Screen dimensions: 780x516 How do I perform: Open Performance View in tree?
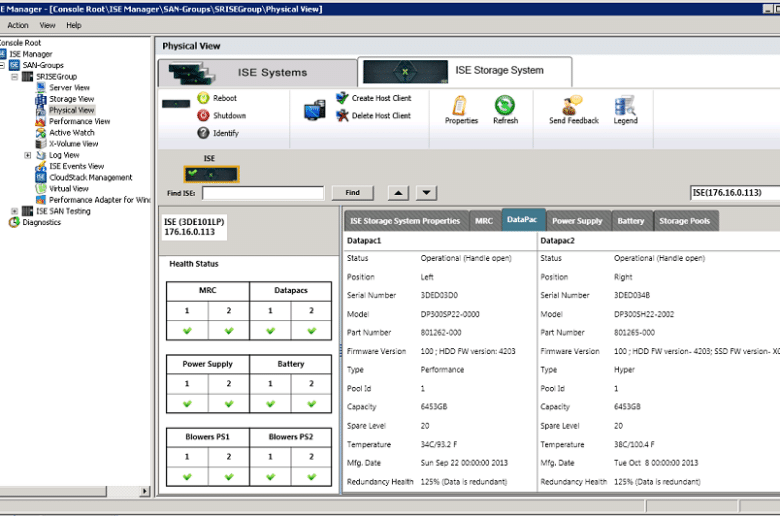[x=79, y=121]
